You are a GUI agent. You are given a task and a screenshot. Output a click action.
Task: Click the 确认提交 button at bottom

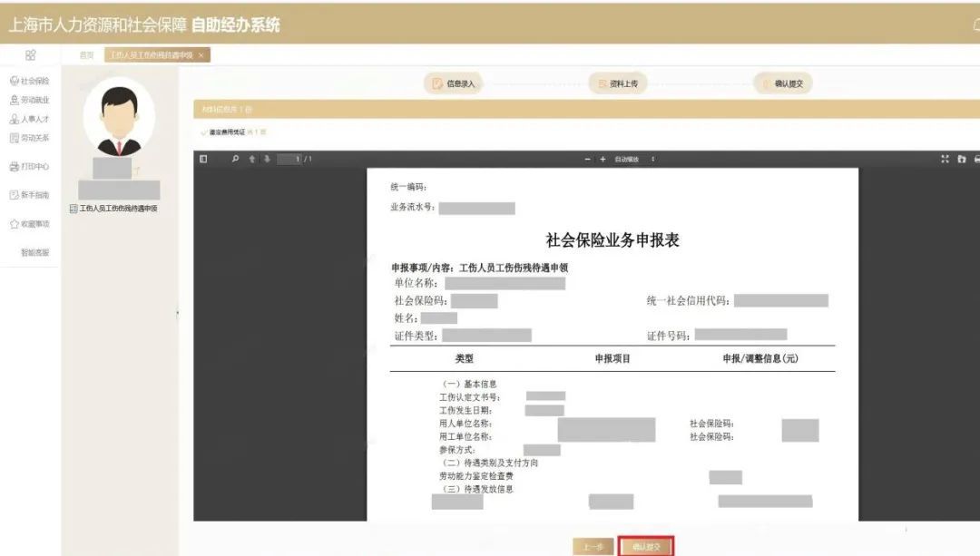(646, 547)
